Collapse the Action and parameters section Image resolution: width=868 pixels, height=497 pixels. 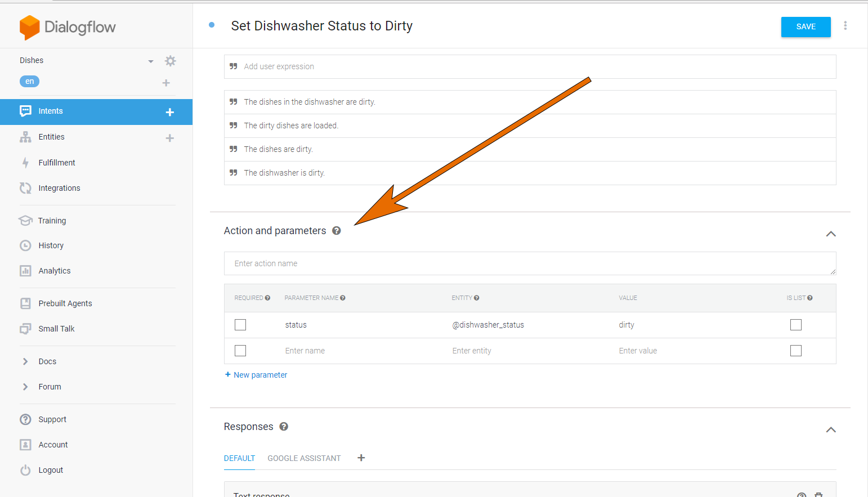(831, 234)
